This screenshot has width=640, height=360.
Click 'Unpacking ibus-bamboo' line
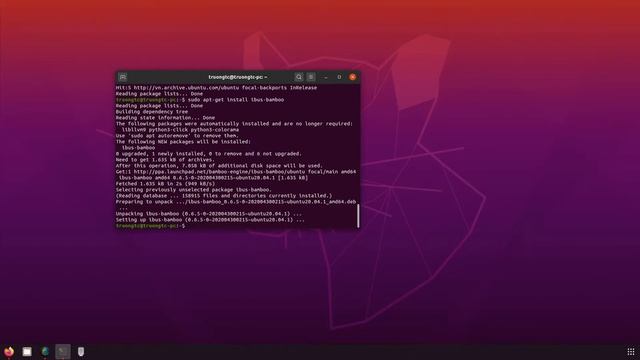tap(209, 213)
